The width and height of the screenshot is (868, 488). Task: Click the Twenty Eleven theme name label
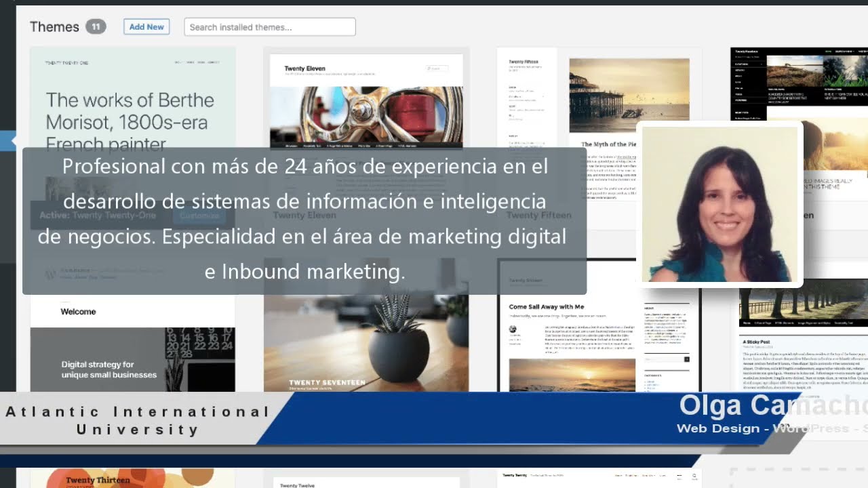click(x=304, y=216)
